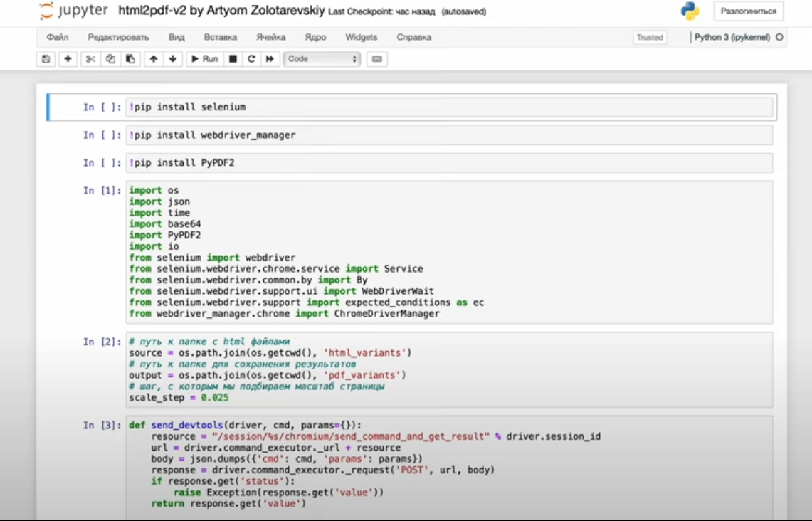Restart kernel and run all icon

point(270,59)
